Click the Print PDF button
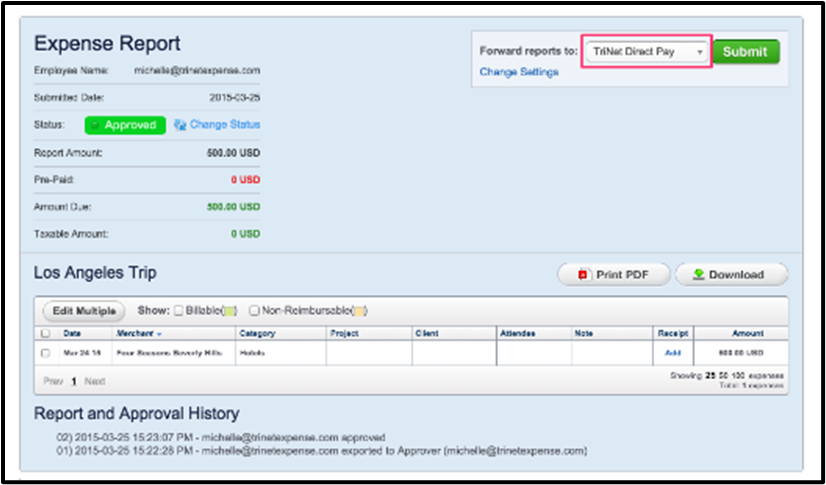This screenshot has height=485, width=826. [x=614, y=274]
